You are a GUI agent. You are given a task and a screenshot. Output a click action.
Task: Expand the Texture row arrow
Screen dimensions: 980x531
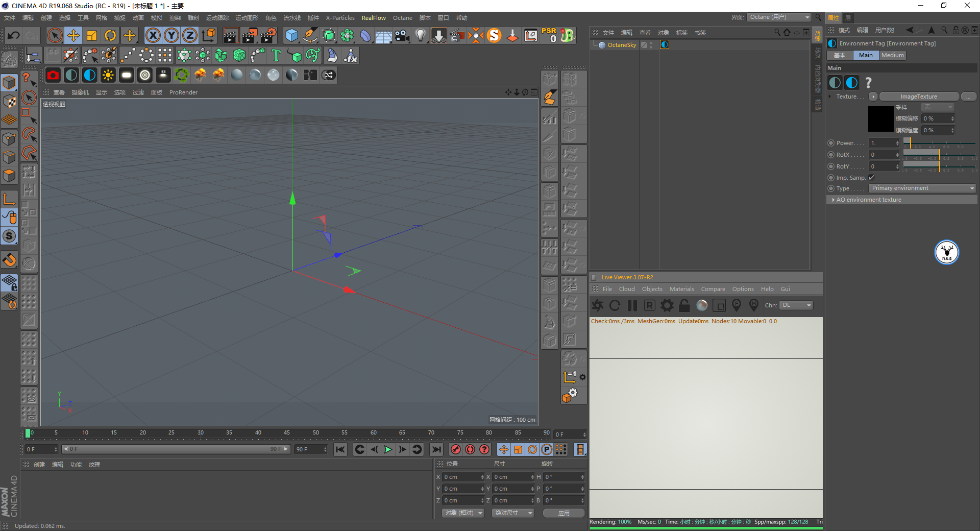pyautogui.click(x=830, y=96)
